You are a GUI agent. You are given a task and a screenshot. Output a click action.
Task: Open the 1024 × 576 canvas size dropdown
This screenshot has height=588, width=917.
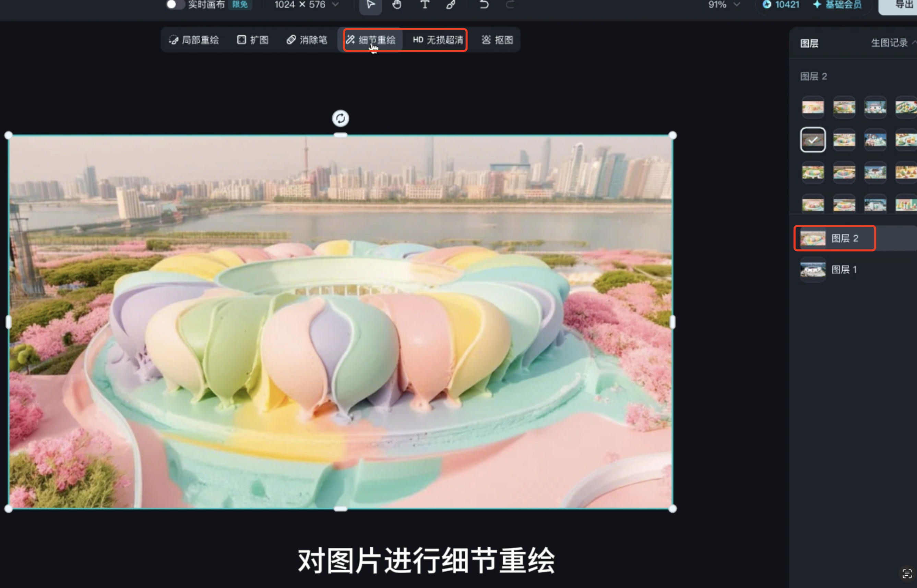(x=307, y=4)
